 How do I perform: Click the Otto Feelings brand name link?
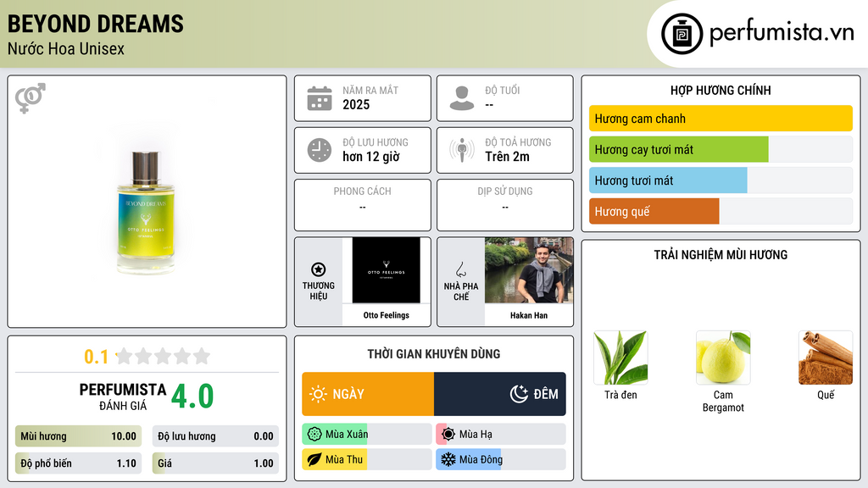pos(387,315)
